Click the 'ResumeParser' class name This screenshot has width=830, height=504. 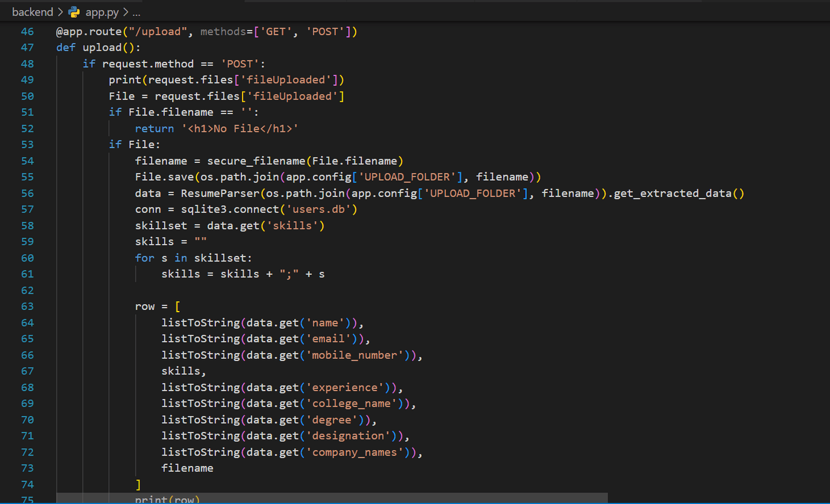click(x=220, y=194)
